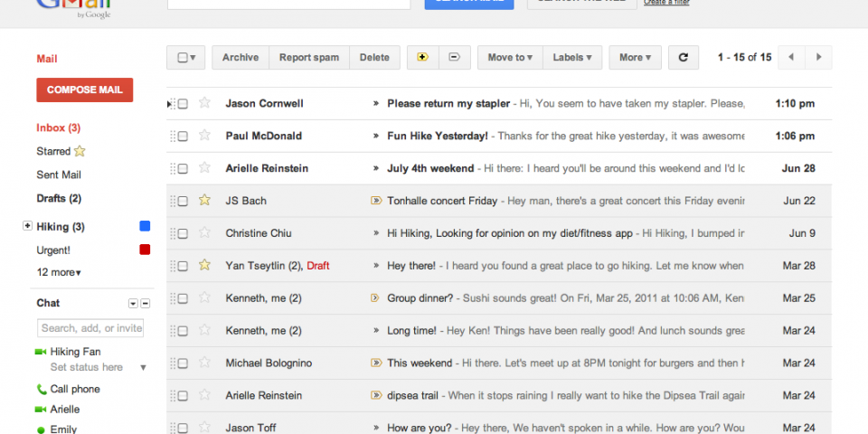Open the Sent Mail folder
Viewport: 868px width, 434px height.
pos(59,175)
